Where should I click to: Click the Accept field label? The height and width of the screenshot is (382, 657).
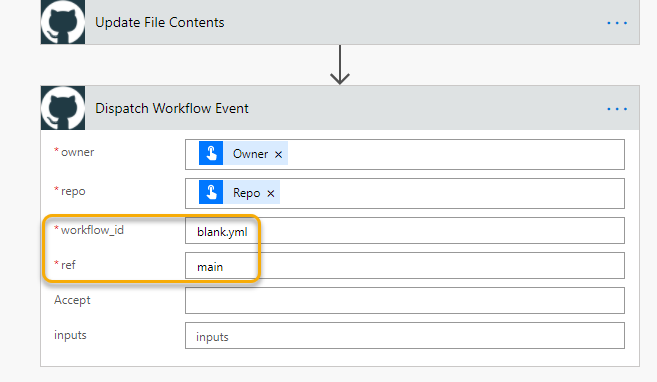pos(72,300)
